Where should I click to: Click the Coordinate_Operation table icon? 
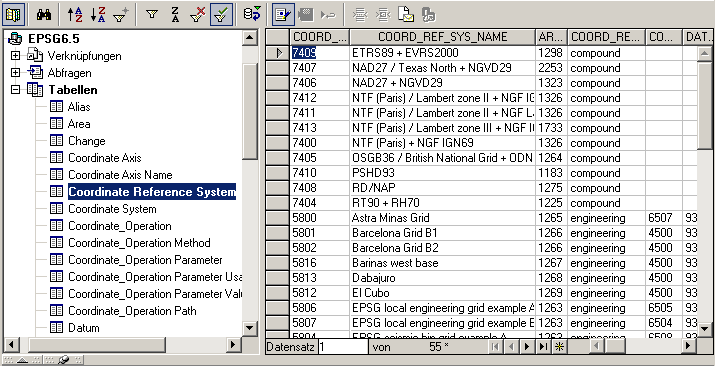point(56,226)
